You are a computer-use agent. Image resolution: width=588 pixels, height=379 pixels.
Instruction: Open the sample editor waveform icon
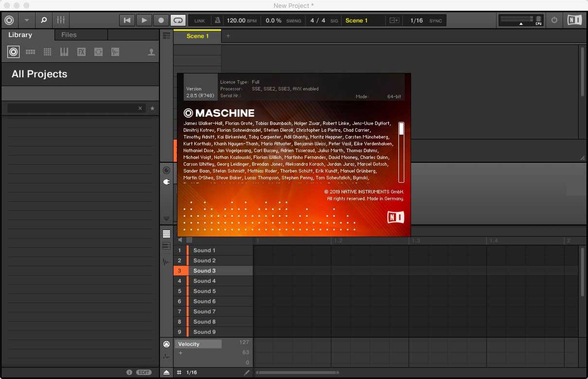click(167, 261)
